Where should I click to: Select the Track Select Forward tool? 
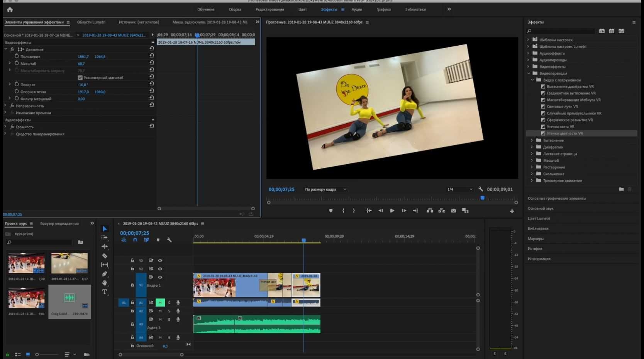(x=105, y=238)
